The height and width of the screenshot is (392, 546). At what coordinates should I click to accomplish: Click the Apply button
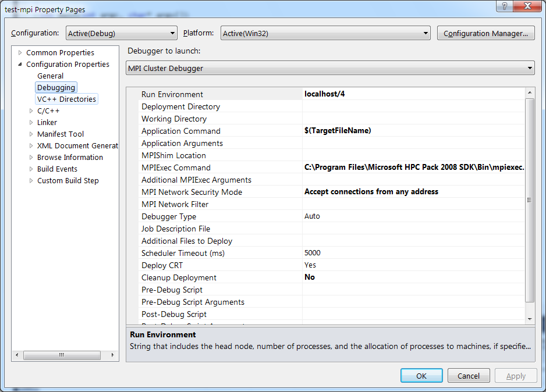point(516,376)
